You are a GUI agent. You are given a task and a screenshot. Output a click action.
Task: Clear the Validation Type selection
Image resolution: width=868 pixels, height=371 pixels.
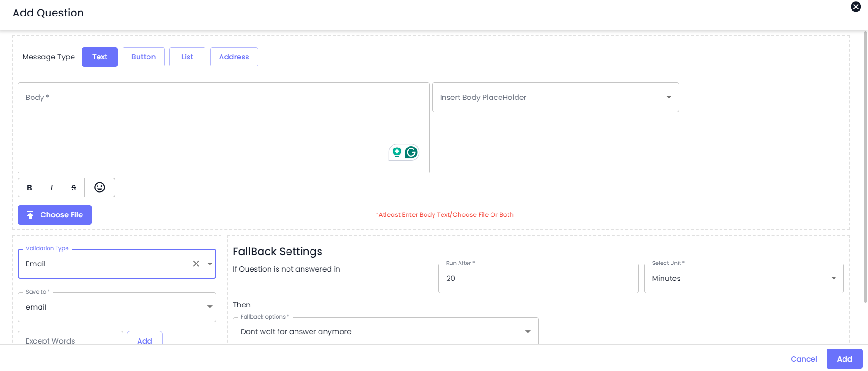click(x=196, y=264)
